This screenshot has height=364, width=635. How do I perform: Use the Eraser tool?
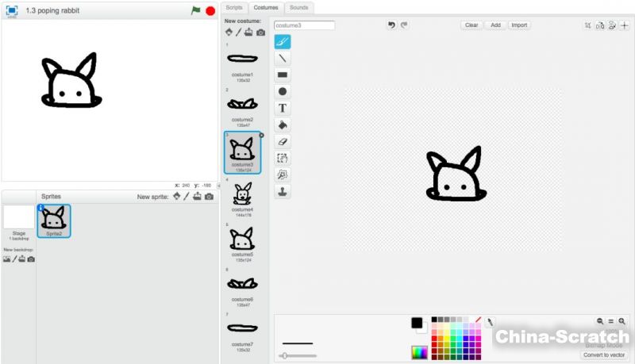[283, 141]
